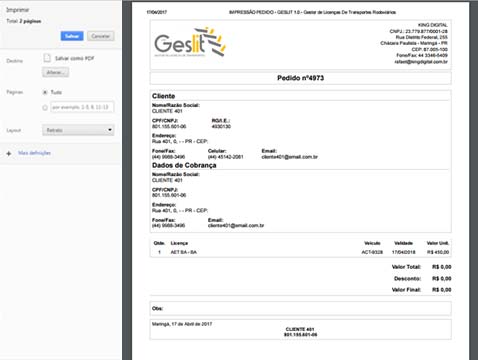The height and width of the screenshot is (360, 478).
Task: Click the Salvar como PDF destination text
Action: 74,58
